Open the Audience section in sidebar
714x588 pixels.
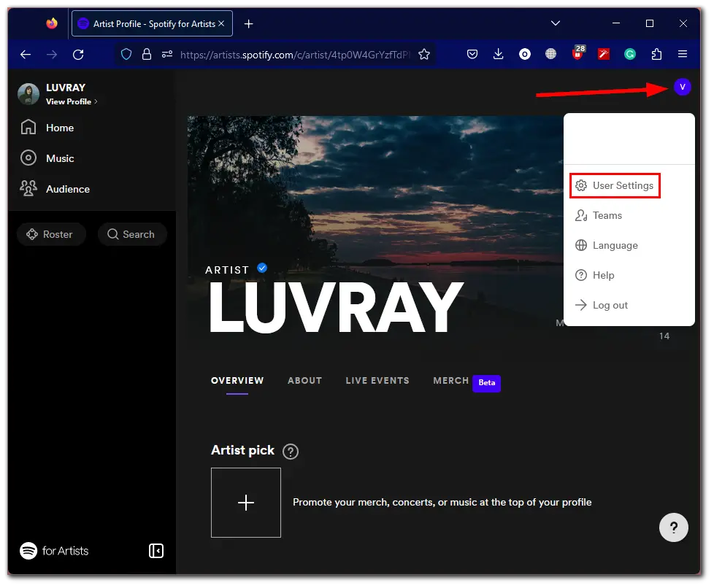tap(55, 189)
